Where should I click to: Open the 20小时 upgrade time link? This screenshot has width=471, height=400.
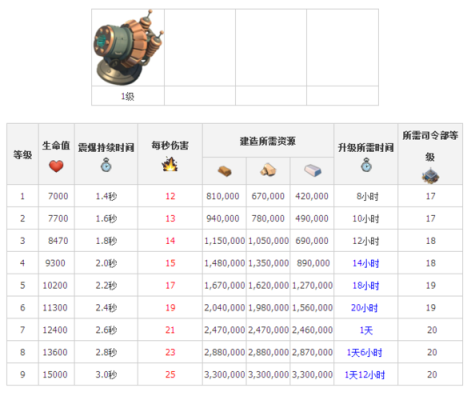click(364, 308)
